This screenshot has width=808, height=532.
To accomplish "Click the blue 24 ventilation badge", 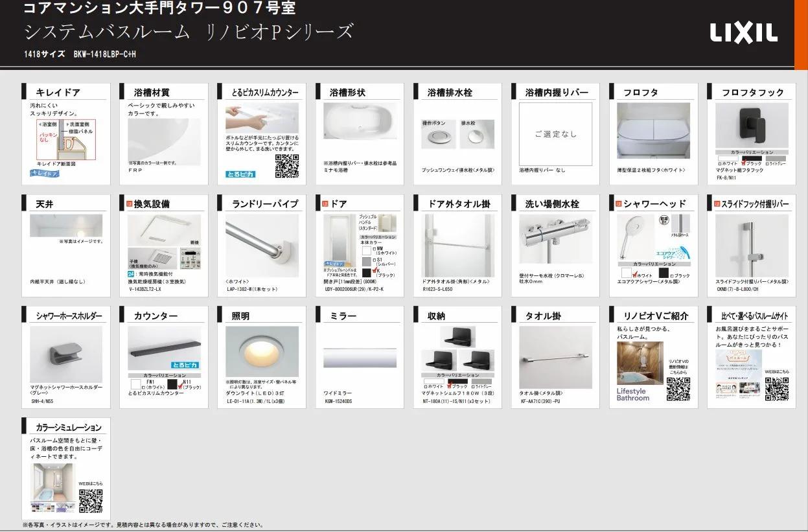I will click(x=131, y=275).
